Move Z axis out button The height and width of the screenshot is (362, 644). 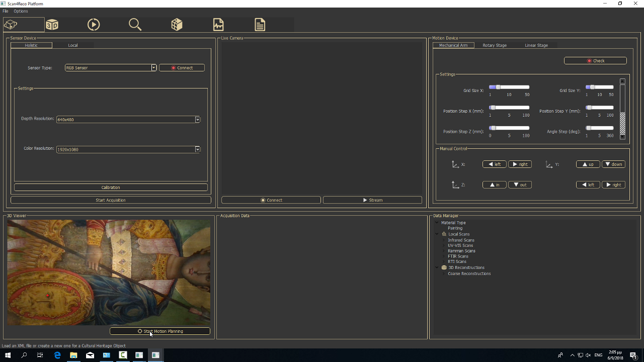pyautogui.click(x=520, y=185)
